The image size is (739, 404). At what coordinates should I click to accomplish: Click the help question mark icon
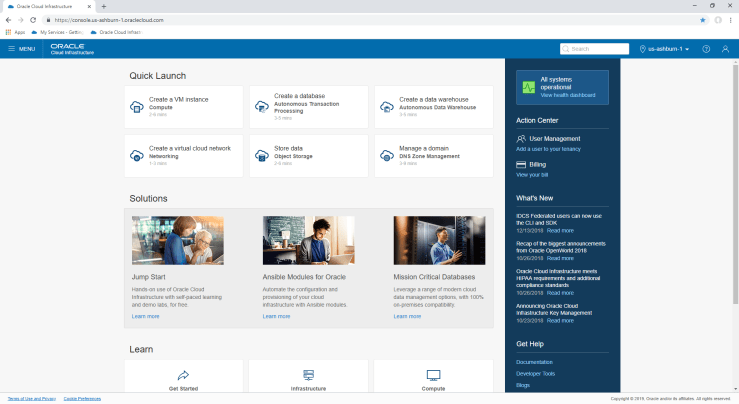tap(706, 49)
